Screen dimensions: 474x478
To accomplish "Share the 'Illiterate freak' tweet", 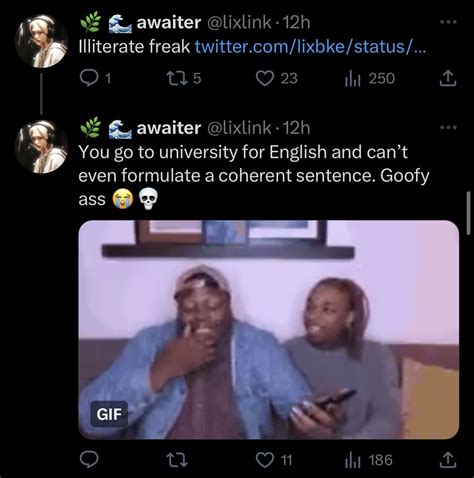I will (x=448, y=78).
